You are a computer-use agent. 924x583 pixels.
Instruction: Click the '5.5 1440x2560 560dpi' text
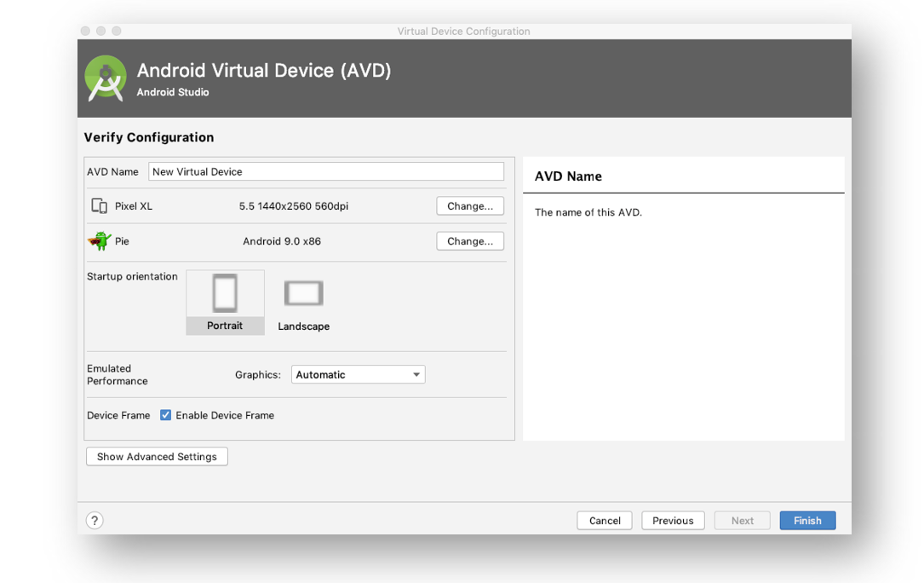click(x=294, y=206)
